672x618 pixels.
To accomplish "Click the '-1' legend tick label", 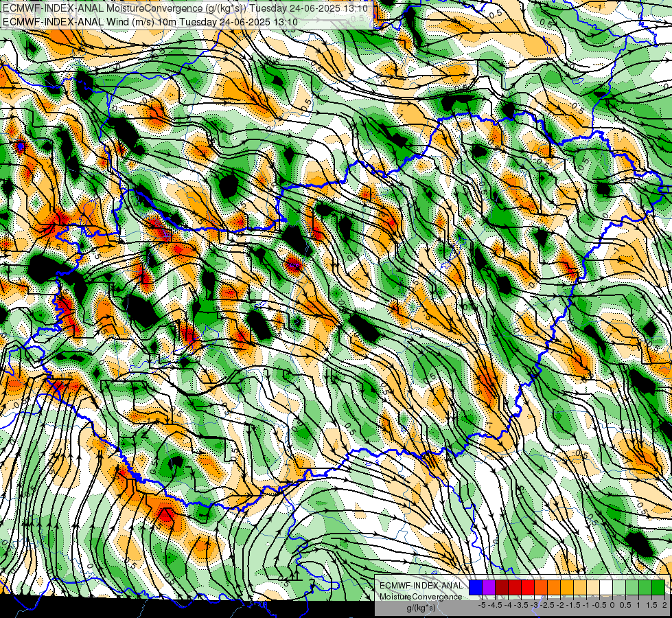I will (586, 605).
